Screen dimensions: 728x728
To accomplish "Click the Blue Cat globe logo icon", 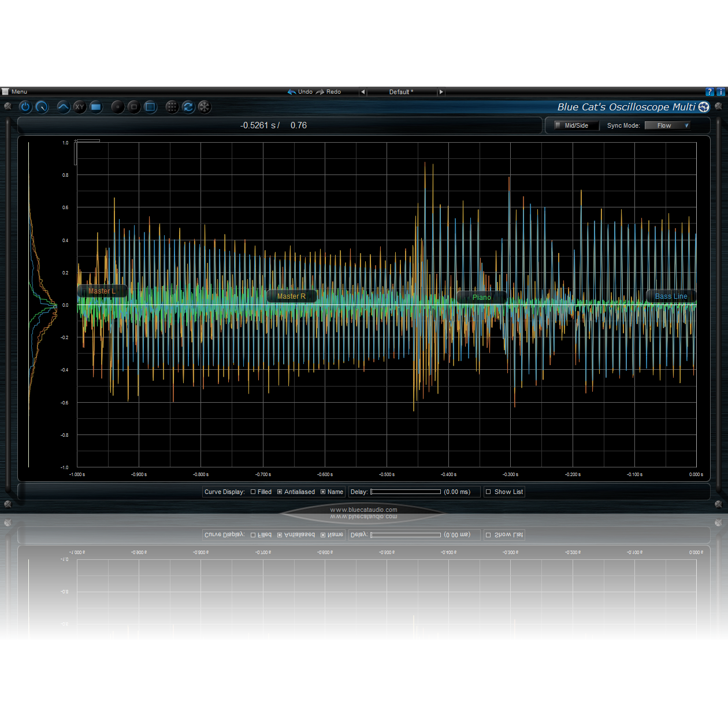I will tap(704, 107).
